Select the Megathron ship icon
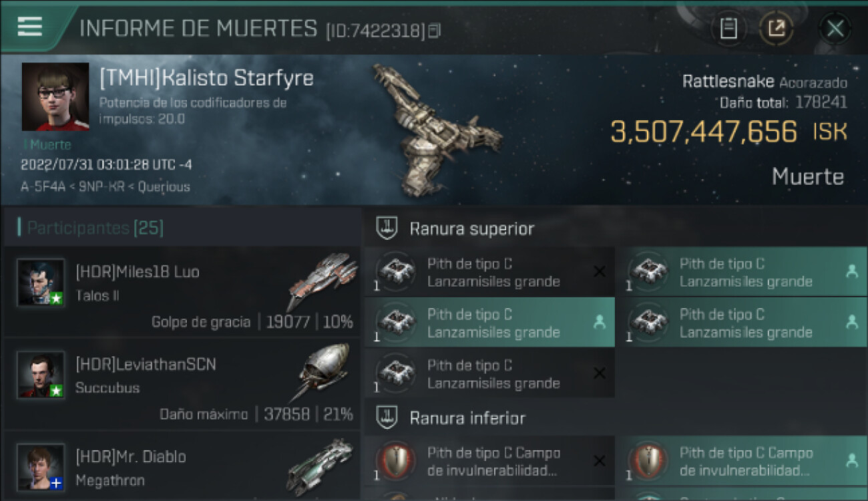The height and width of the screenshot is (501, 868). 320,466
